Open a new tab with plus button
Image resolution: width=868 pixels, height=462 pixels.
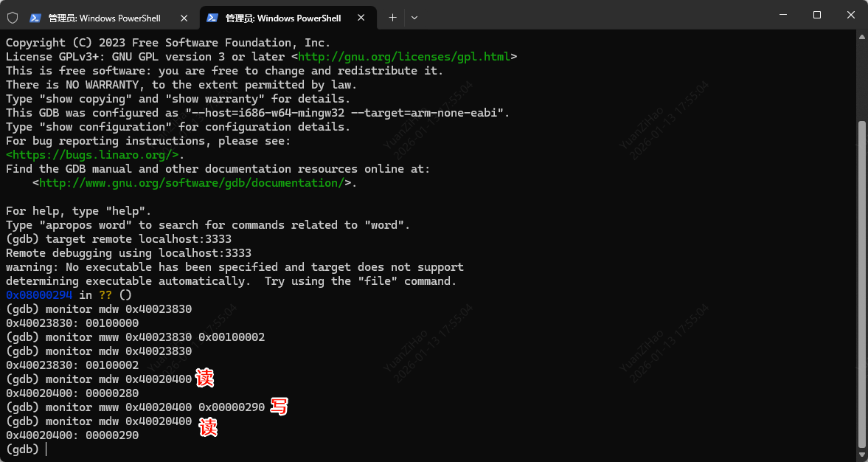tap(392, 17)
